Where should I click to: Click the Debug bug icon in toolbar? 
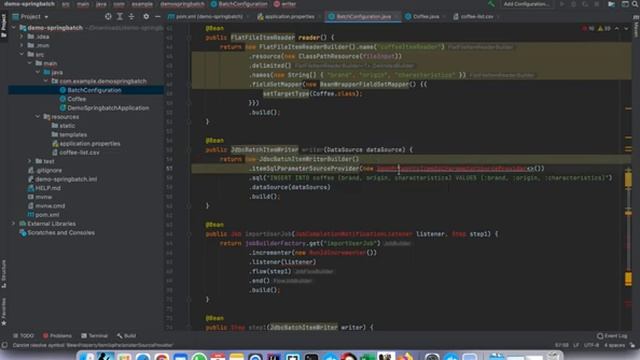tap(573, 4)
